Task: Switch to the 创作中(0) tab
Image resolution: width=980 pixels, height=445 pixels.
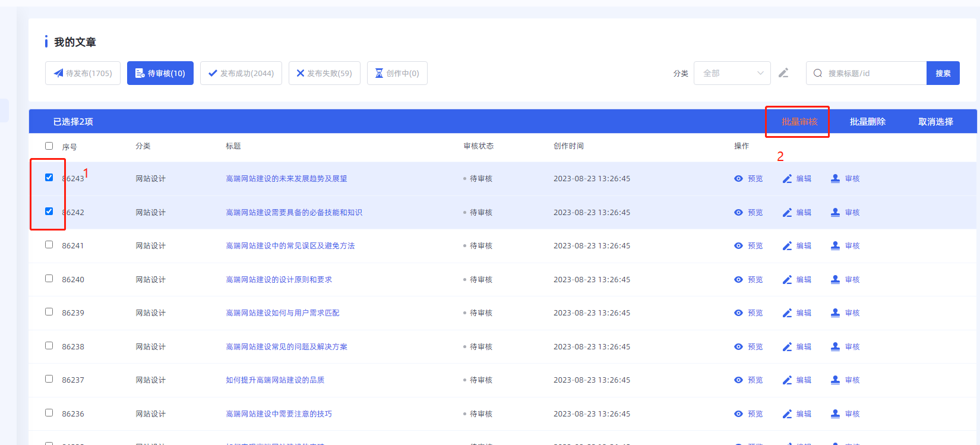Action: 397,73
